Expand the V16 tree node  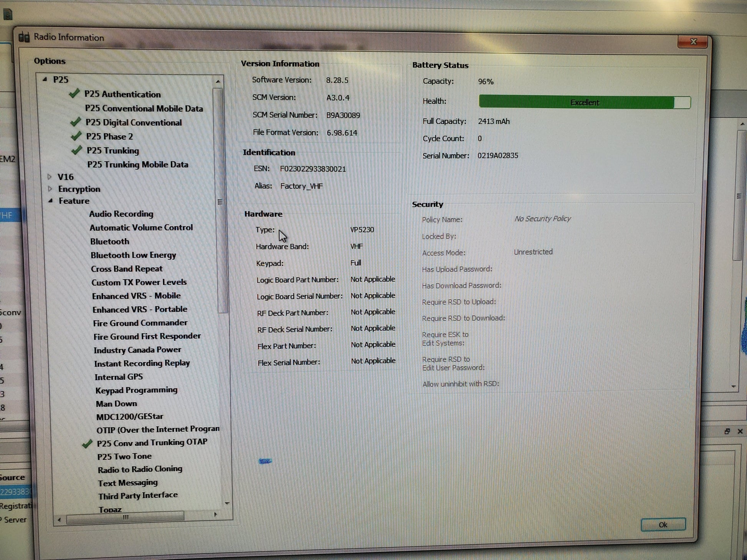coord(50,177)
